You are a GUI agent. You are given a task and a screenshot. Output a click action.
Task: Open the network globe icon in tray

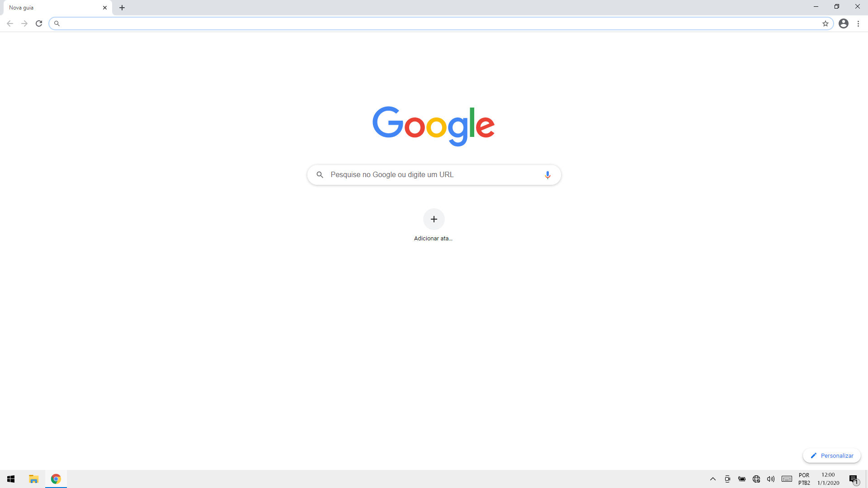tap(756, 479)
